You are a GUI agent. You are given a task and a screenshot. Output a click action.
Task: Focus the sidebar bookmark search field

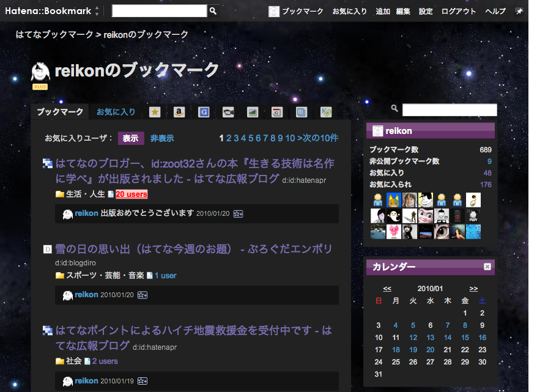pyautogui.click(x=450, y=110)
